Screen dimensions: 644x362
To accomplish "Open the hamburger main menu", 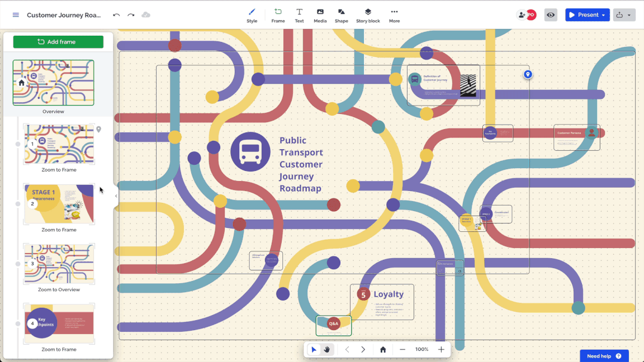I will 16,15.
